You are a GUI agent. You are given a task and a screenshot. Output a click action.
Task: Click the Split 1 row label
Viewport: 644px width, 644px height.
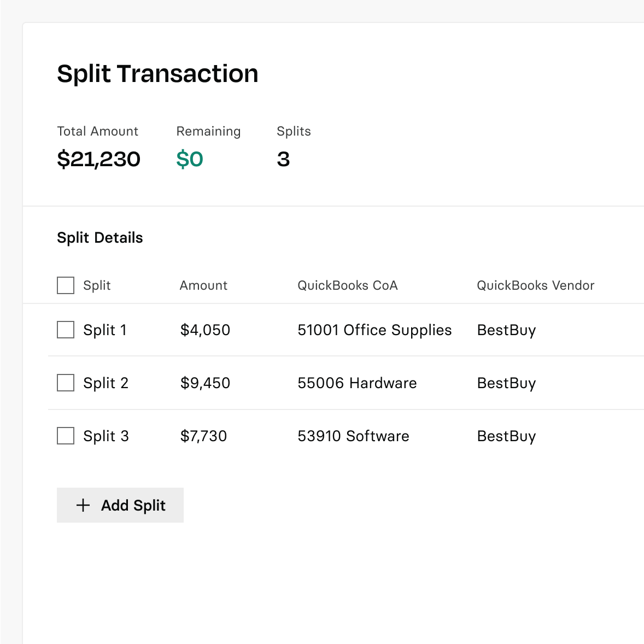[105, 330]
